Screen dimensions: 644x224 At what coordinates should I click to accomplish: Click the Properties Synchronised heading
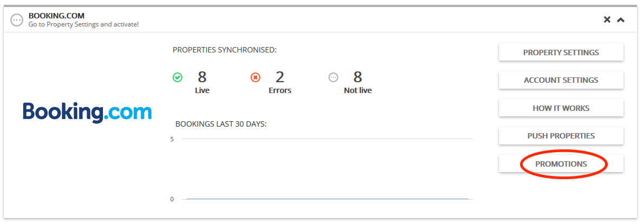225,50
